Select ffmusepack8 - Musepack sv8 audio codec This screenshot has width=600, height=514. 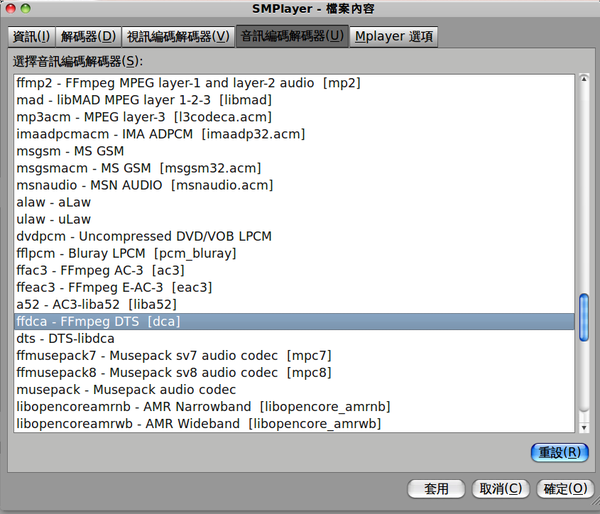[294, 372]
